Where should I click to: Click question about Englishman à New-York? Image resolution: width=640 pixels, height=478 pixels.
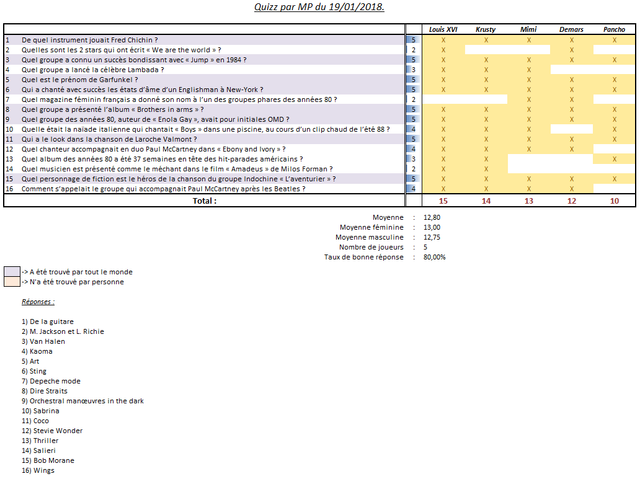click(142, 89)
